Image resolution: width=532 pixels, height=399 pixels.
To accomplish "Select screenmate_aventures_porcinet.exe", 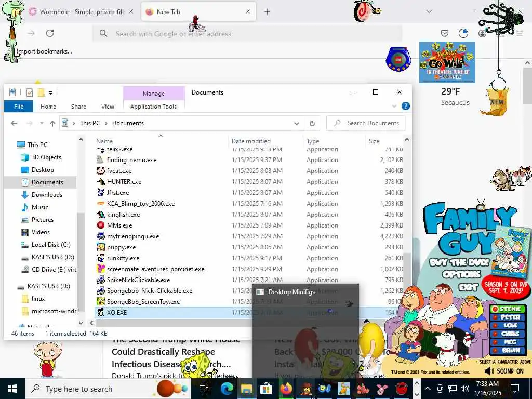I will click(x=155, y=269).
